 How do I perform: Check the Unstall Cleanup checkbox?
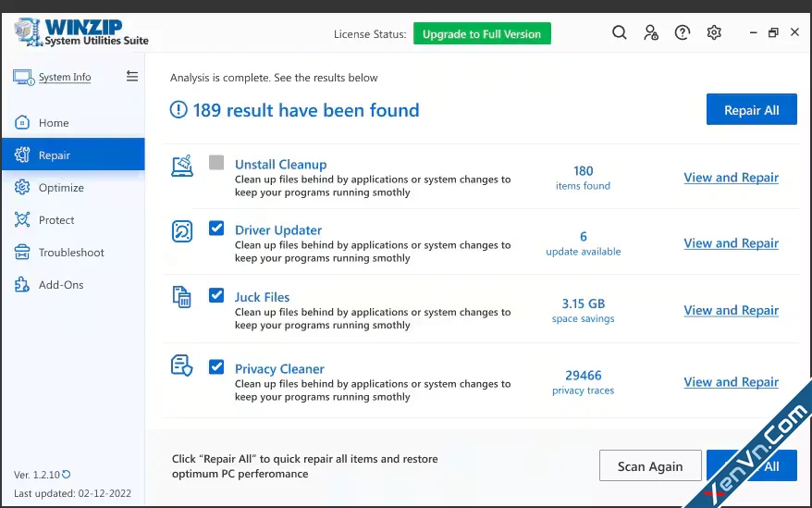point(216,162)
